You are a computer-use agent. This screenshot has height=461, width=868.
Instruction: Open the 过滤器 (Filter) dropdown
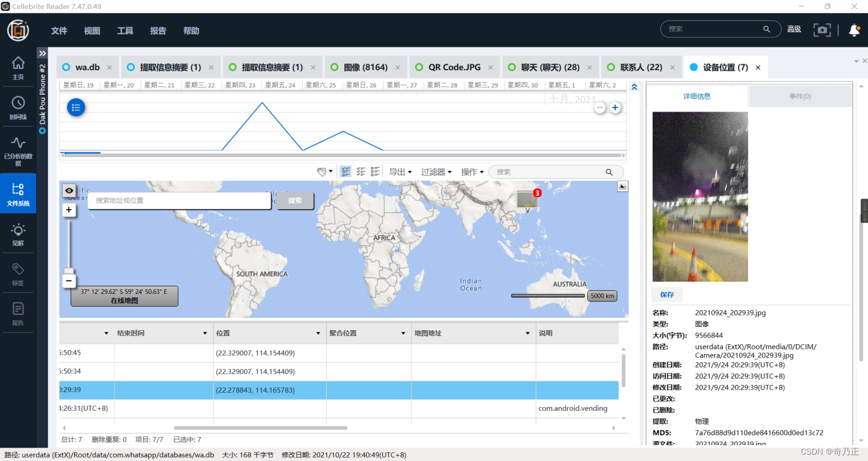point(436,172)
